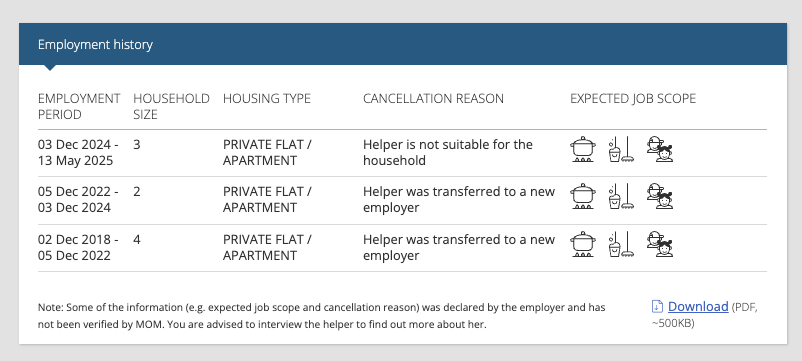Click the PDF file icon beside Download

[657, 307]
